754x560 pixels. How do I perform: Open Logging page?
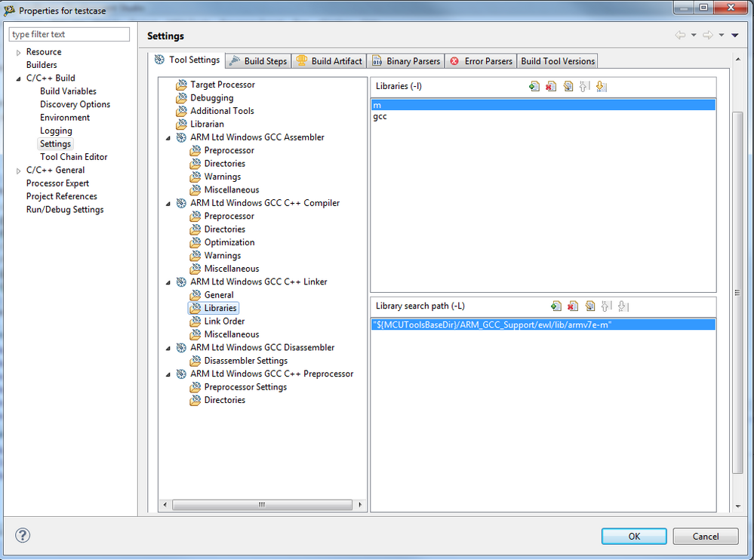tap(56, 131)
